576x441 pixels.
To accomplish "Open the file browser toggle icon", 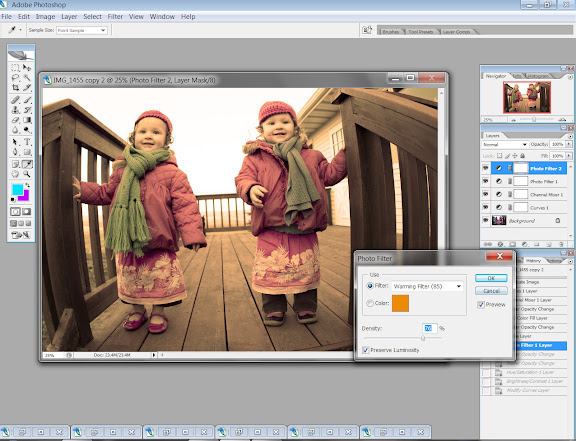I will point(367,30).
